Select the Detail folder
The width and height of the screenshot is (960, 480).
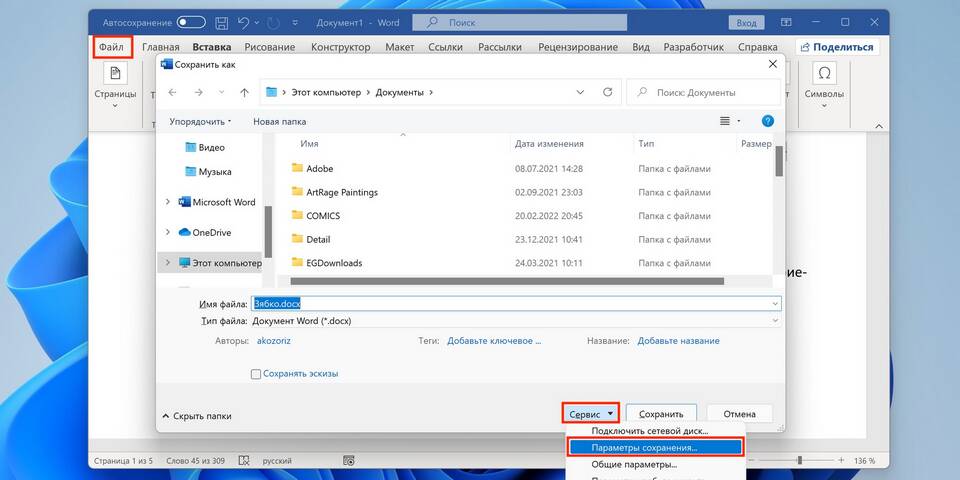click(311, 239)
